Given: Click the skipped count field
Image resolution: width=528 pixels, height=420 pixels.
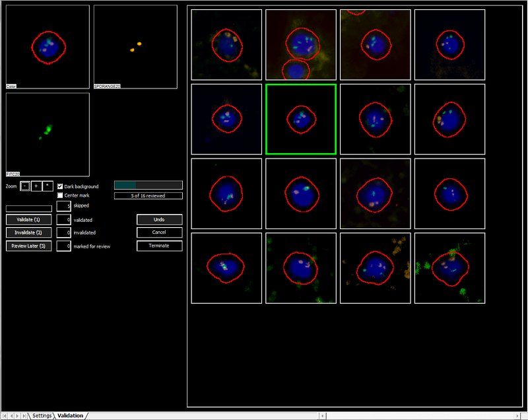Looking at the screenshot, I should [63, 206].
